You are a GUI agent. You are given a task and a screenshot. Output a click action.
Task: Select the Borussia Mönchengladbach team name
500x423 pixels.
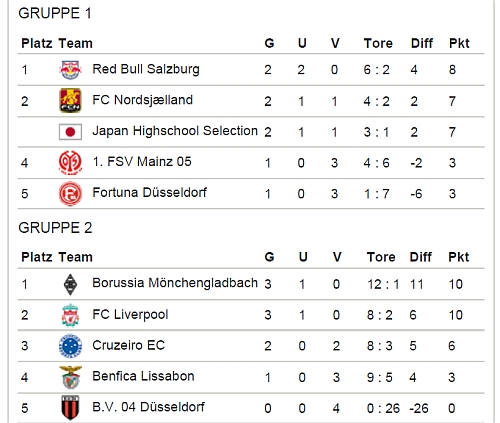click(x=175, y=283)
